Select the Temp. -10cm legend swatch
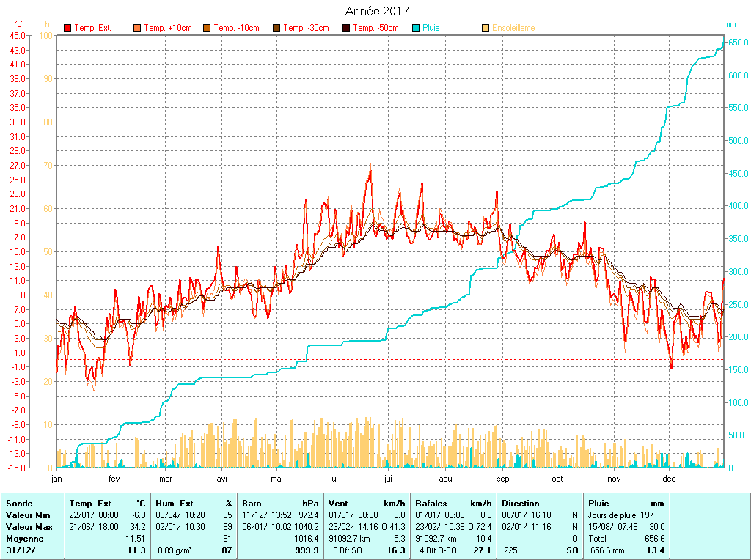Image resolution: width=751 pixels, height=560 pixels. pos(207,28)
